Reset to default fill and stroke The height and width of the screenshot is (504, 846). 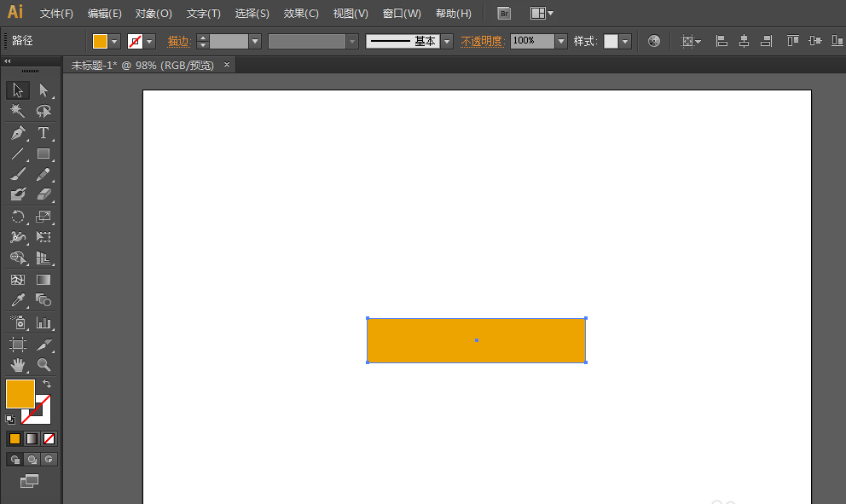[x=10, y=420]
